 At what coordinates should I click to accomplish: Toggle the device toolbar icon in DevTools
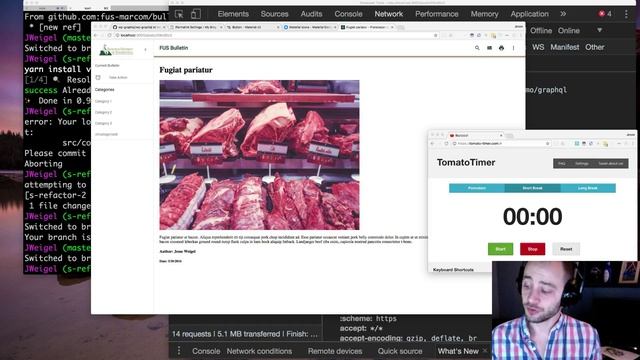196,14
